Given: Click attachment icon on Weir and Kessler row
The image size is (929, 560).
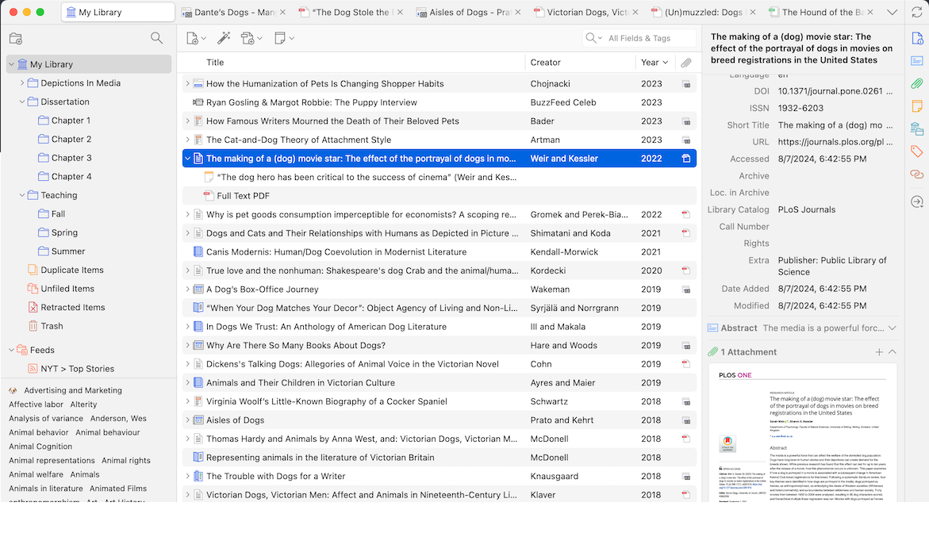Looking at the screenshot, I should click(x=686, y=159).
